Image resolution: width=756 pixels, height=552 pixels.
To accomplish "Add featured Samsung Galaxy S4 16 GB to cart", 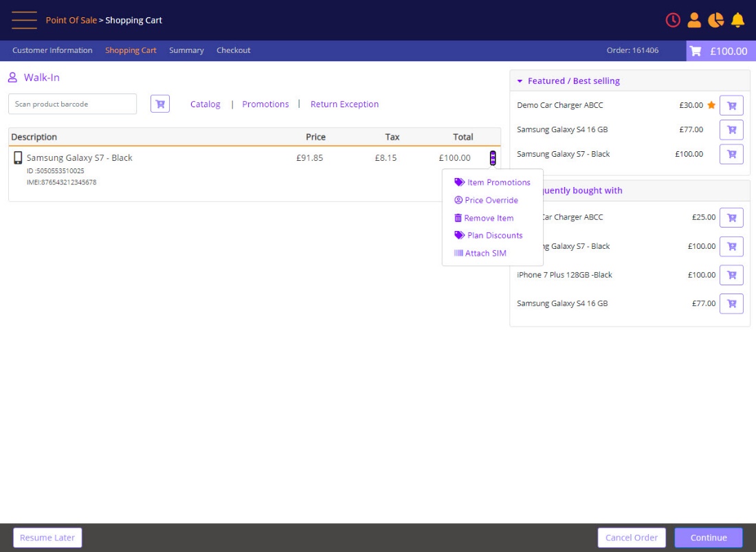I will [731, 130].
